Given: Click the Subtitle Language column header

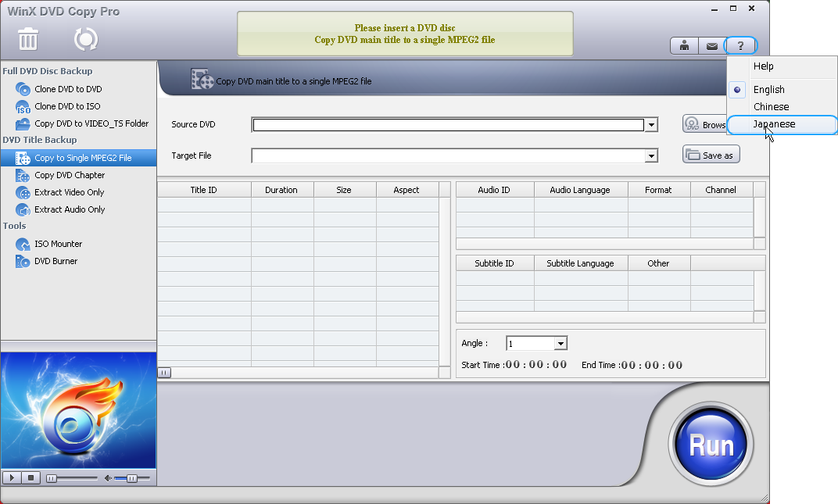Looking at the screenshot, I should tap(580, 263).
